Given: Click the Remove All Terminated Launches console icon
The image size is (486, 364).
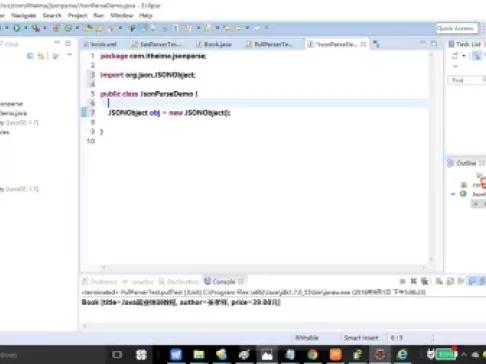Looking at the screenshot, I should 424,282.
